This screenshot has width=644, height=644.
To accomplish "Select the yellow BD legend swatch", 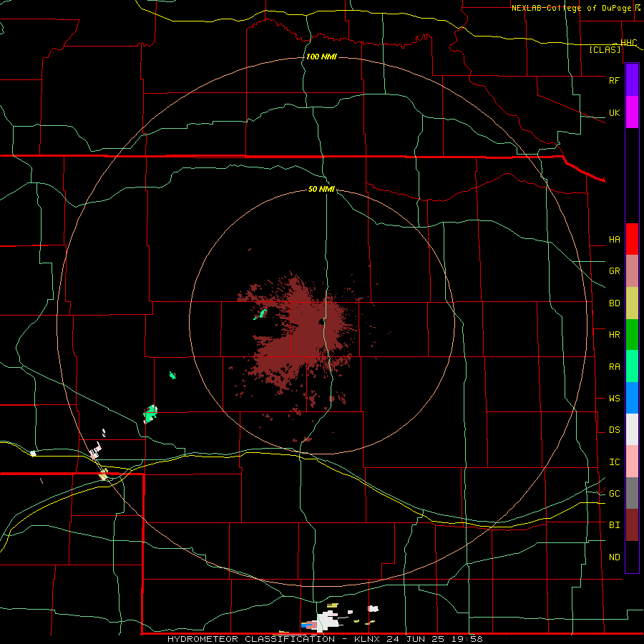I will click(x=632, y=303).
